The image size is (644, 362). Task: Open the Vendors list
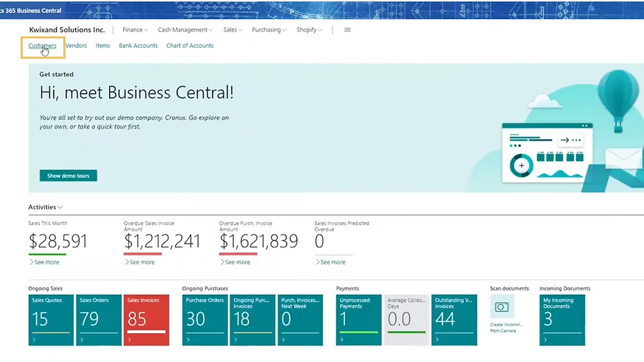click(76, 45)
